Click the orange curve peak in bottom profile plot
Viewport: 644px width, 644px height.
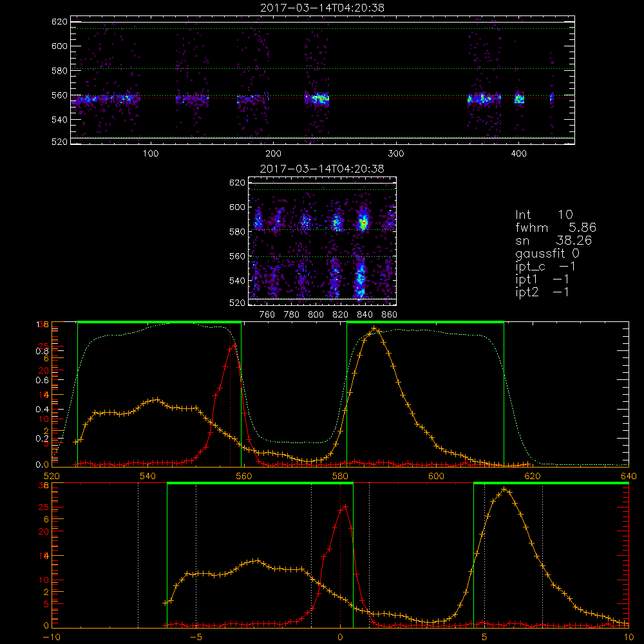(x=504, y=489)
